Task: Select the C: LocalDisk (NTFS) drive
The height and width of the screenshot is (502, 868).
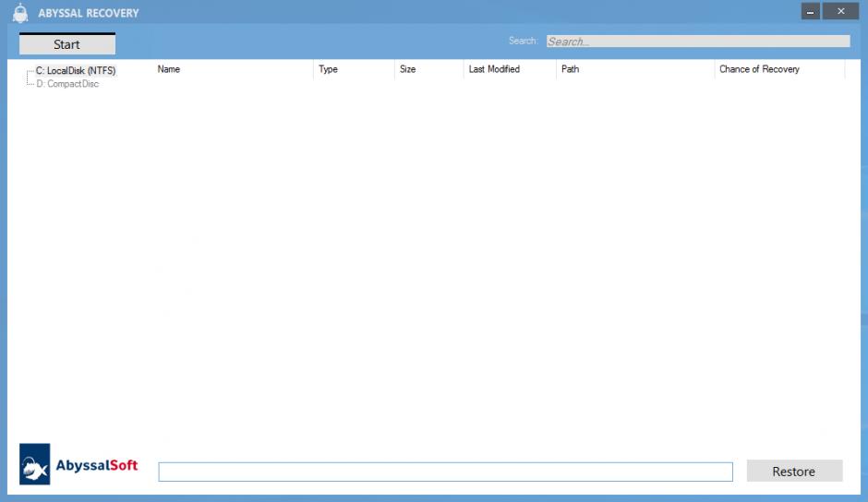Action: click(x=76, y=70)
